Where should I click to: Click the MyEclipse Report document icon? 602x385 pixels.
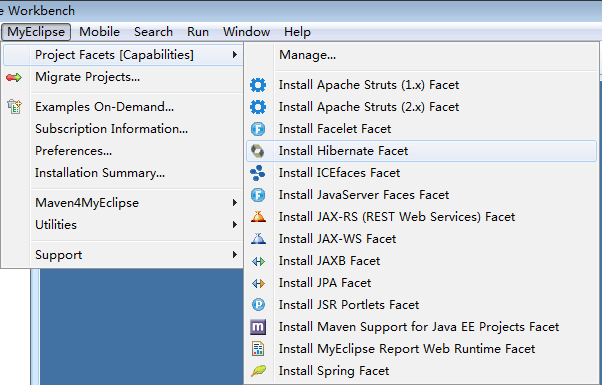pyautogui.click(x=258, y=349)
